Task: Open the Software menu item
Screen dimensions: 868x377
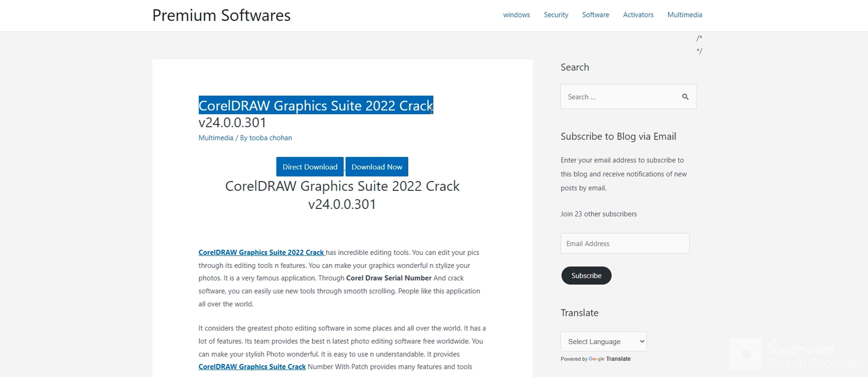Action: pos(596,15)
